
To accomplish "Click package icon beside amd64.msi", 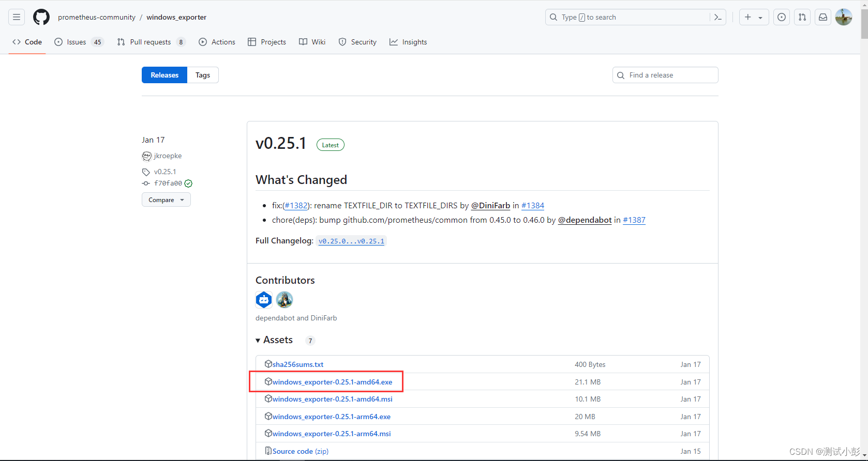I will tap(268, 398).
